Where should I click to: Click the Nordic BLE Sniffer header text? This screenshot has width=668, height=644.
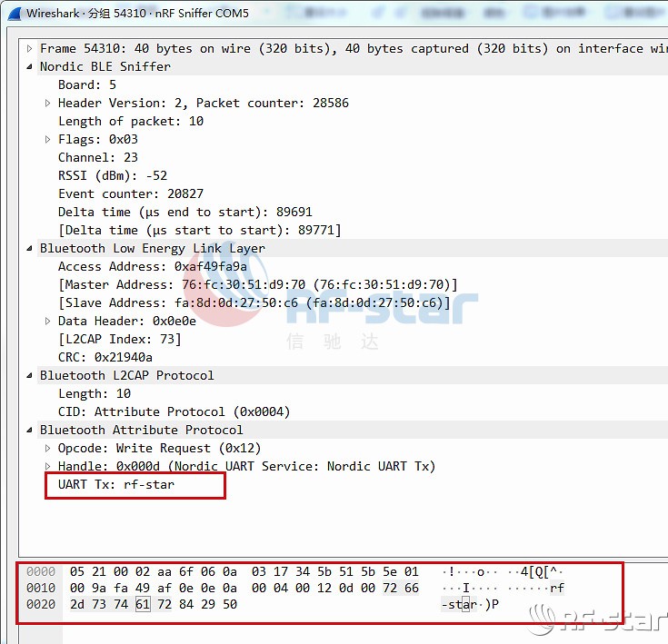(x=105, y=67)
